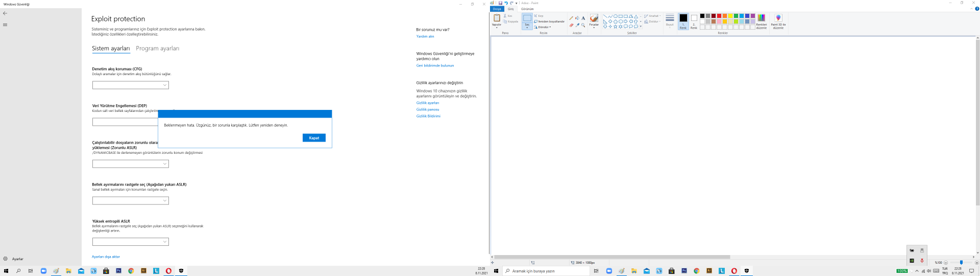Click the Paint zoom slider handle

(x=961, y=262)
